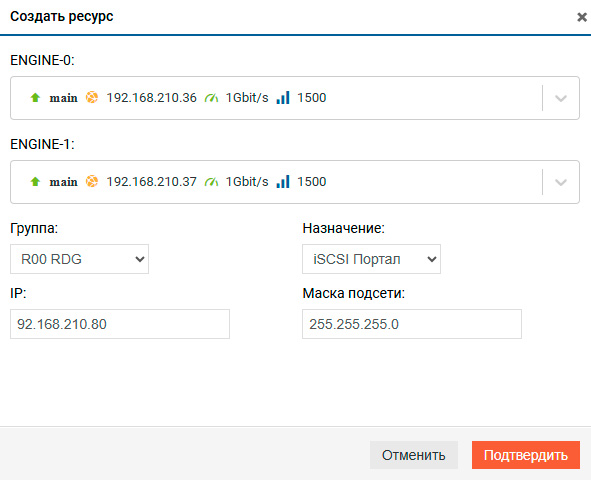Click speed gauge icon in ENGINE-0 row
This screenshot has width=591, height=480.
(x=211, y=98)
